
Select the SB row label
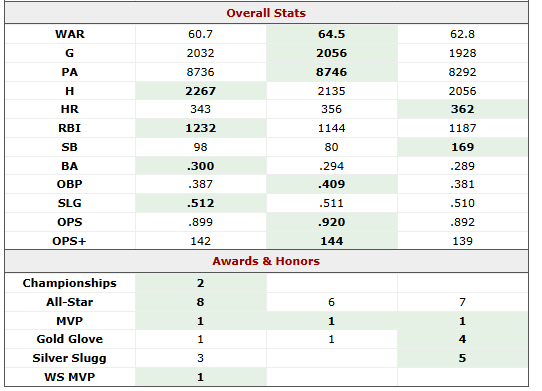tap(70, 147)
